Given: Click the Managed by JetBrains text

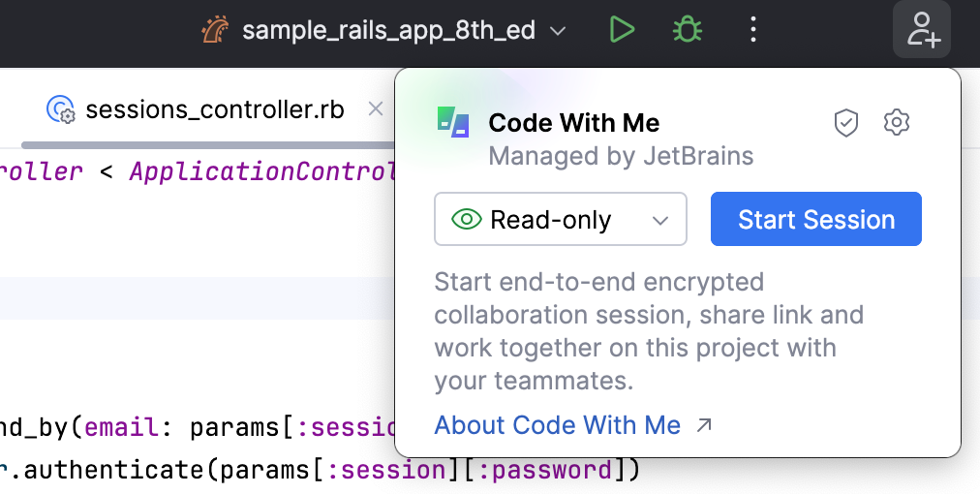Looking at the screenshot, I should 621,156.
